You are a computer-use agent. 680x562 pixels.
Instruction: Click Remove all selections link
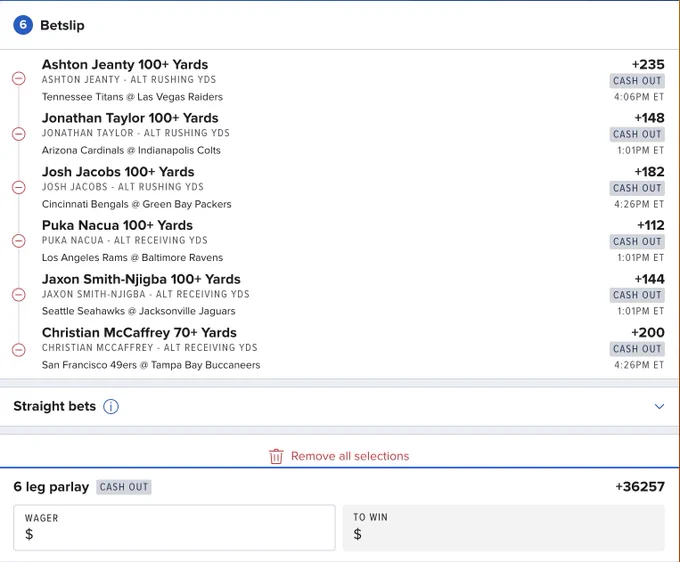click(x=350, y=456)
